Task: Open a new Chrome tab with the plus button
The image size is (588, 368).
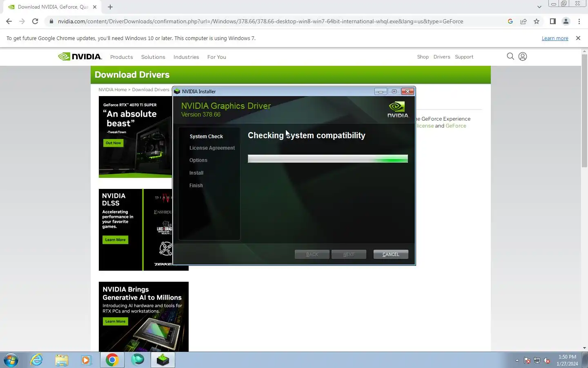Action: (110, 7)
